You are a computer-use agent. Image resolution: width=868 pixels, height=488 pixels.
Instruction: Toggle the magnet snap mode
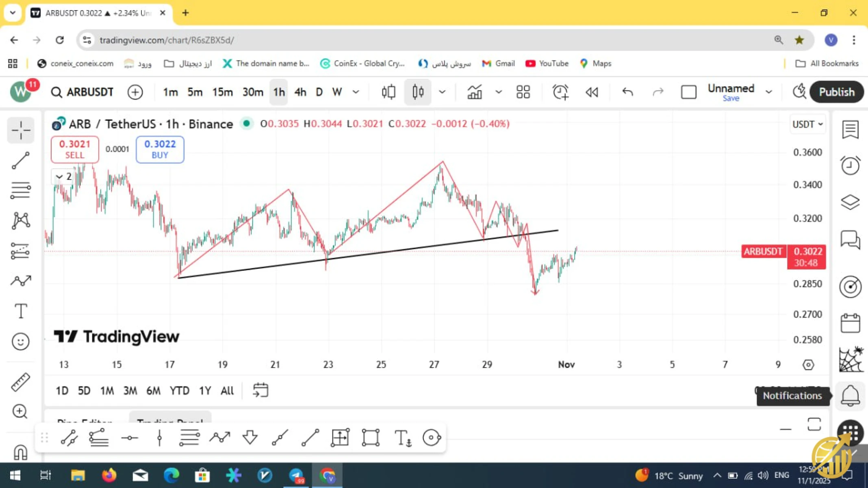(x=21, y=452)
